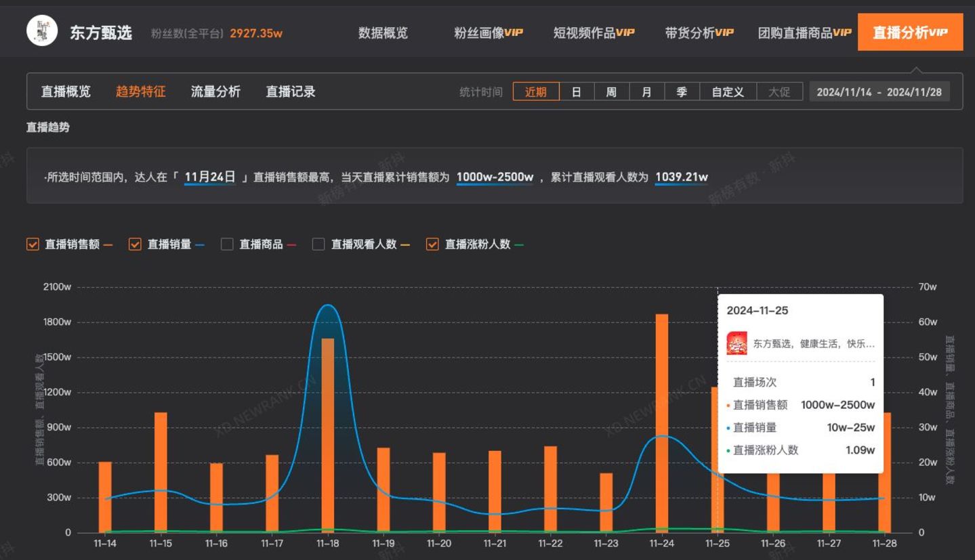
Task: Click VIP badge on 带货分析 tab
Action: coord(724,33)
